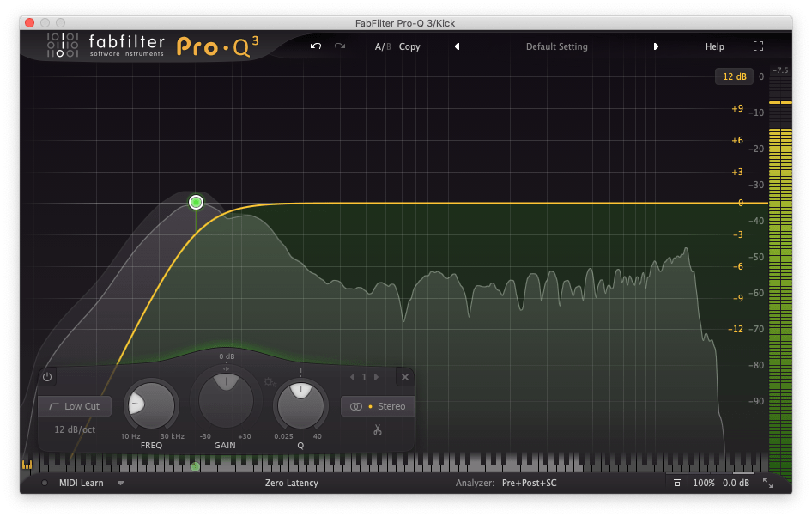The width and height of the screenshot is (812, 517).
Task: Select the Low Cut filter shape
Action: tap(74, 406)
